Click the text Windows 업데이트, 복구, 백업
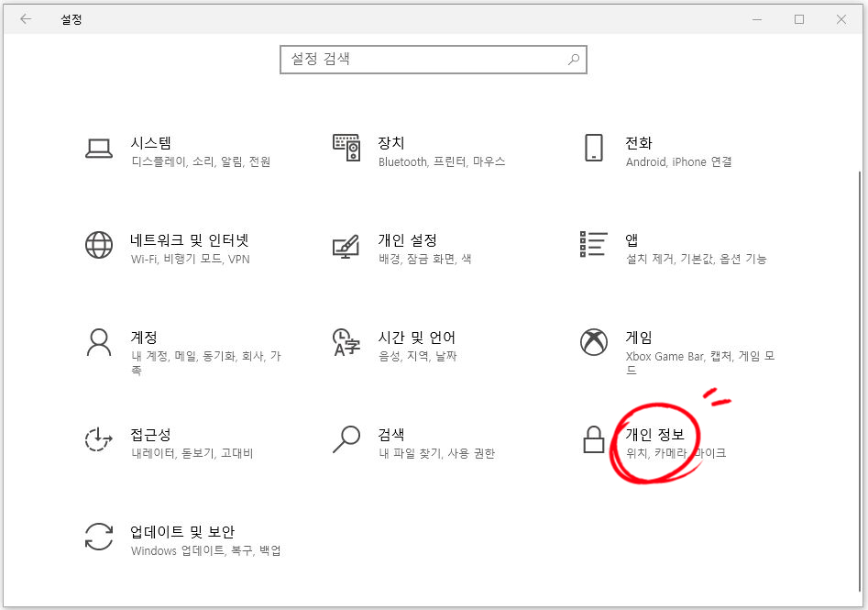 [206, 550]
